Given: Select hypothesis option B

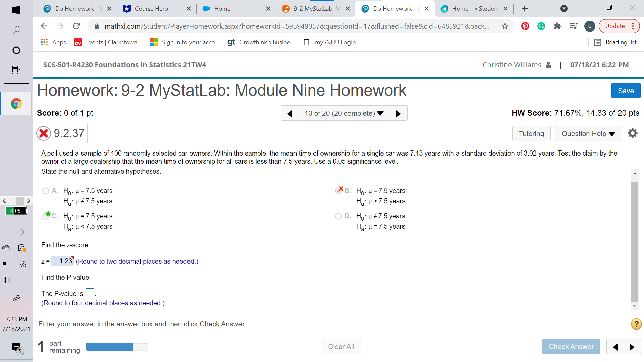Looking at the screenshot, I should (x=339, y=191).
